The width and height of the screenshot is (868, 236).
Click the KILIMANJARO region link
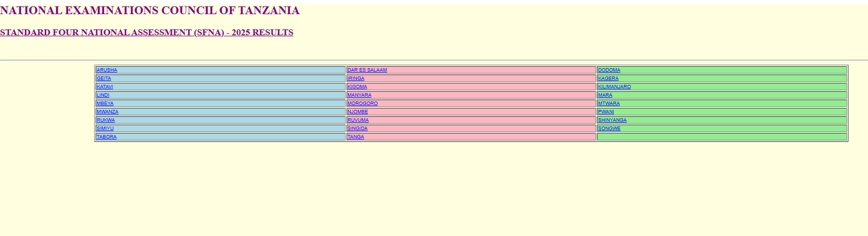click(x=614, y=87)
